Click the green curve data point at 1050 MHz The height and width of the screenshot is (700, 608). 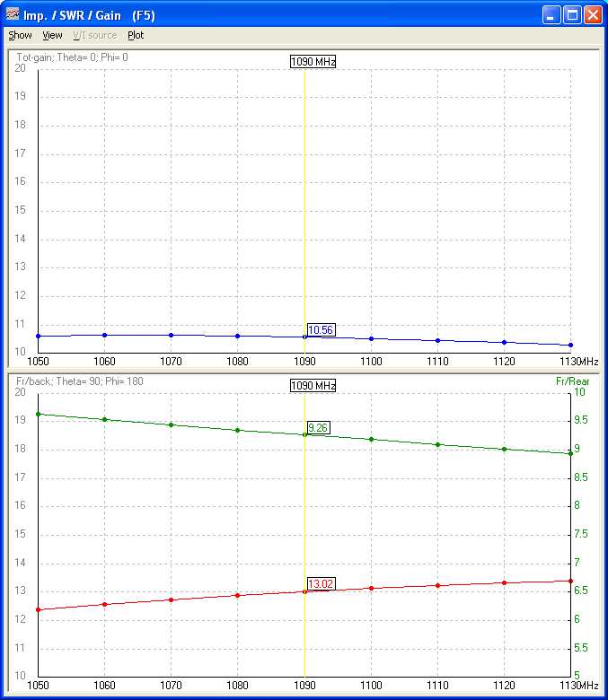pos(39,414)
